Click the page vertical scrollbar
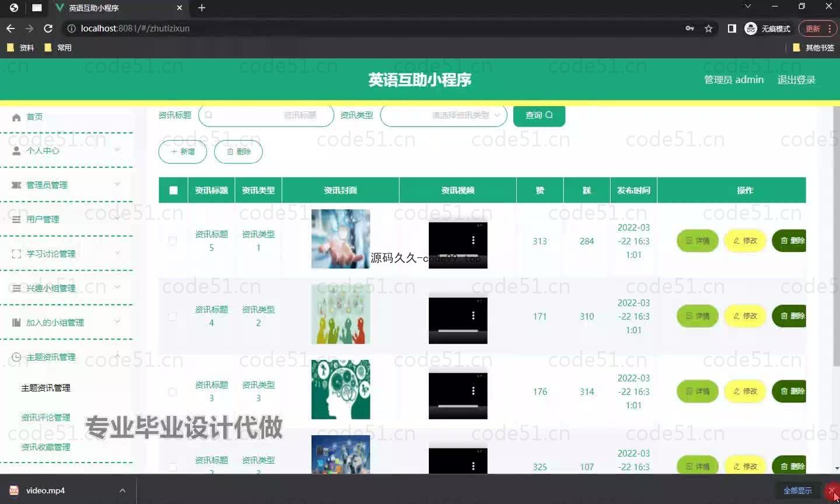 coord(836,236)
